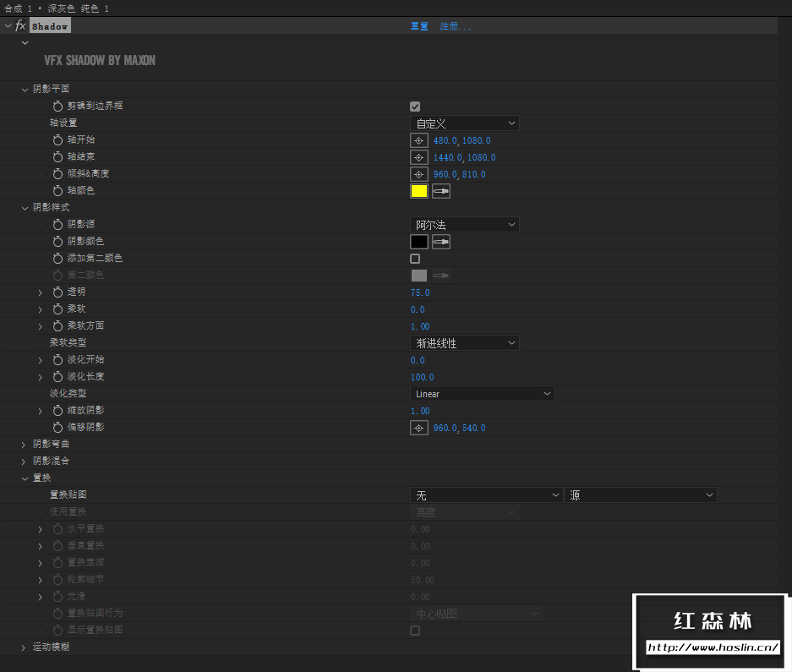Toggle the 显示置换贴图 checkbox

pos(414,630)
